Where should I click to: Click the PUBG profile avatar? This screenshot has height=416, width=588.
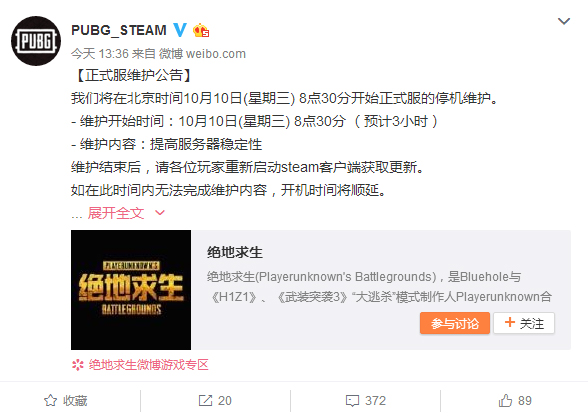(36, 41)
